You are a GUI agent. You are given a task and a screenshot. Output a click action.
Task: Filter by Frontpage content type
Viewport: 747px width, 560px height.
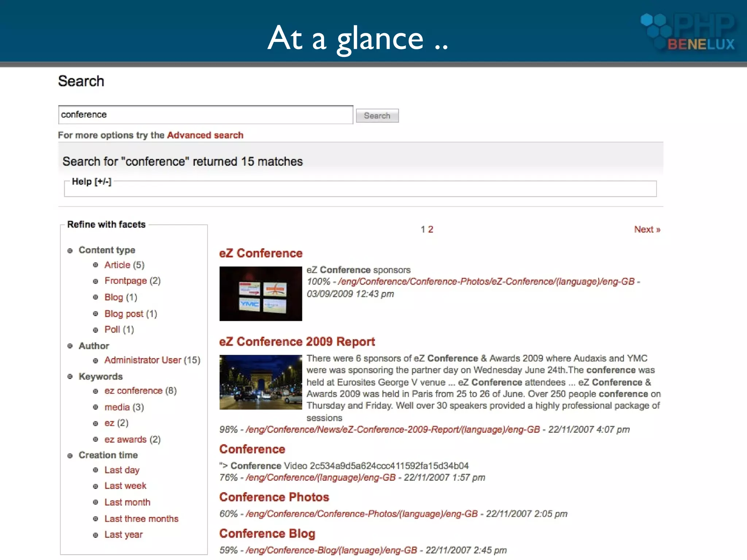click(125, 281)
